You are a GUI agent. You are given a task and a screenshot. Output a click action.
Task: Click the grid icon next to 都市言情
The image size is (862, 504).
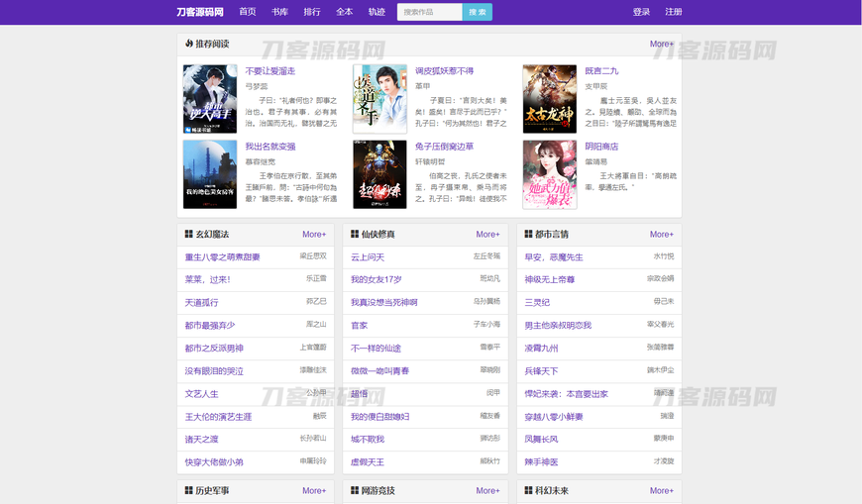click(528, 235)
